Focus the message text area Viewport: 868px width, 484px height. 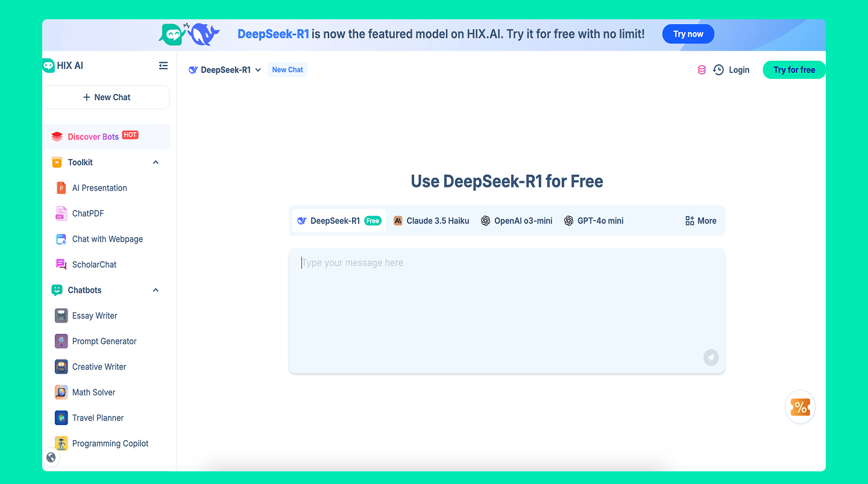(x=507, y=310)
